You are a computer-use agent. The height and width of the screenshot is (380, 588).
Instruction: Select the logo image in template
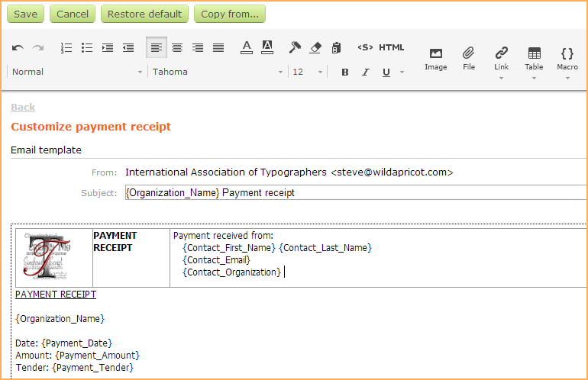(x=47, y=256)
